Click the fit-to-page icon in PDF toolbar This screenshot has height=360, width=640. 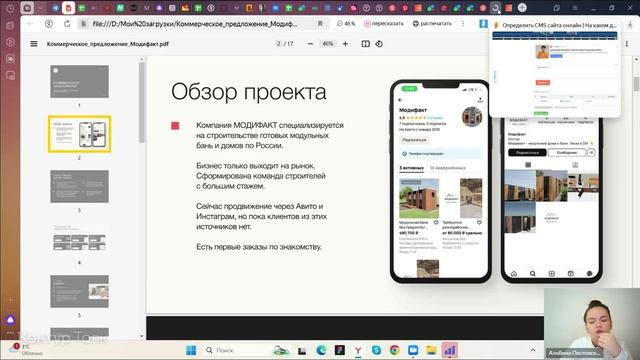[x=365, y=44]
